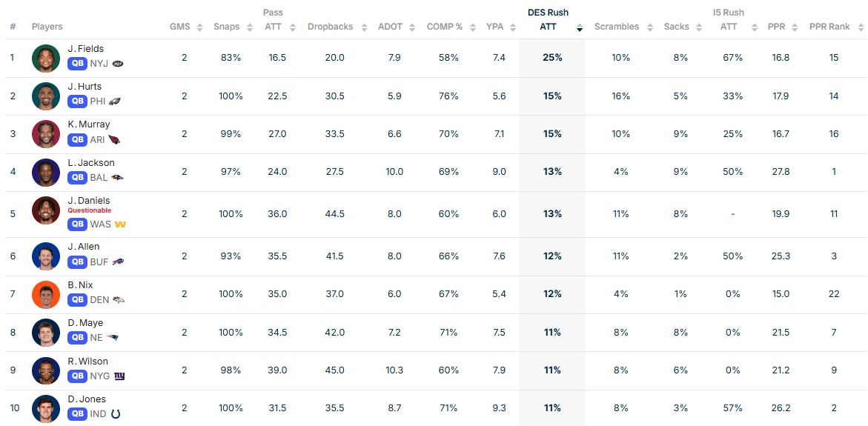The width and height of the screenshot is (868, 426).
Task: Click the Broncos logo beside DEN
Action: pyautogui.click(x=119, y=300)
